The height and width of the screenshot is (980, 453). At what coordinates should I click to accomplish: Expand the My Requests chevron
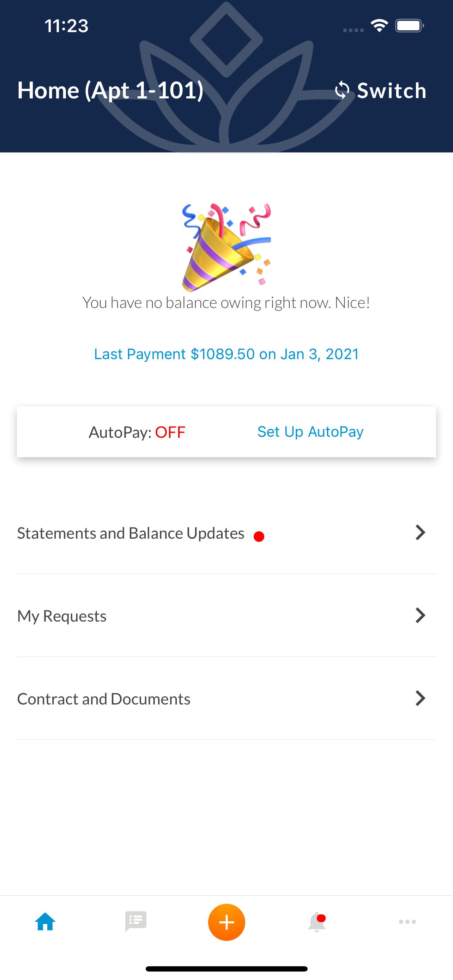point(420,615)
